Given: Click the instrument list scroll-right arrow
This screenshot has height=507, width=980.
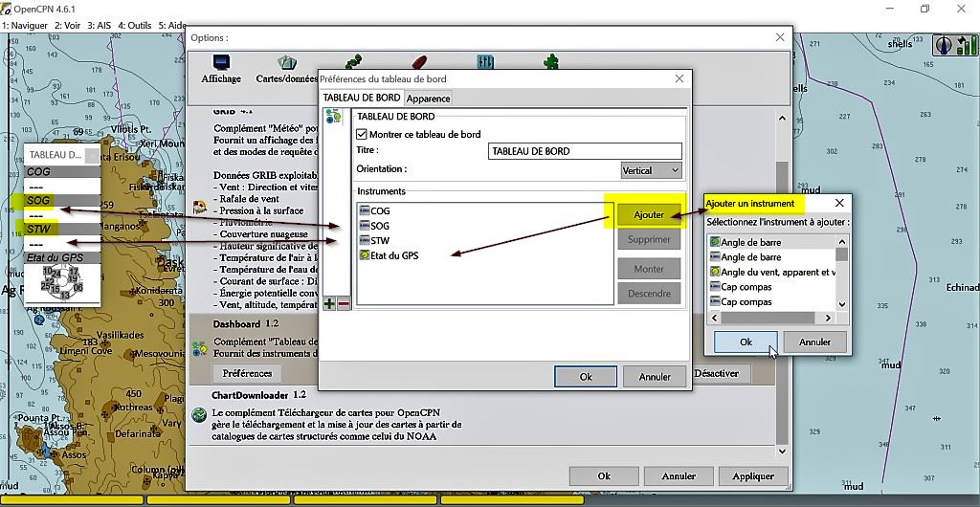Looking at the screenshot, I should click(x=828, y=318).
